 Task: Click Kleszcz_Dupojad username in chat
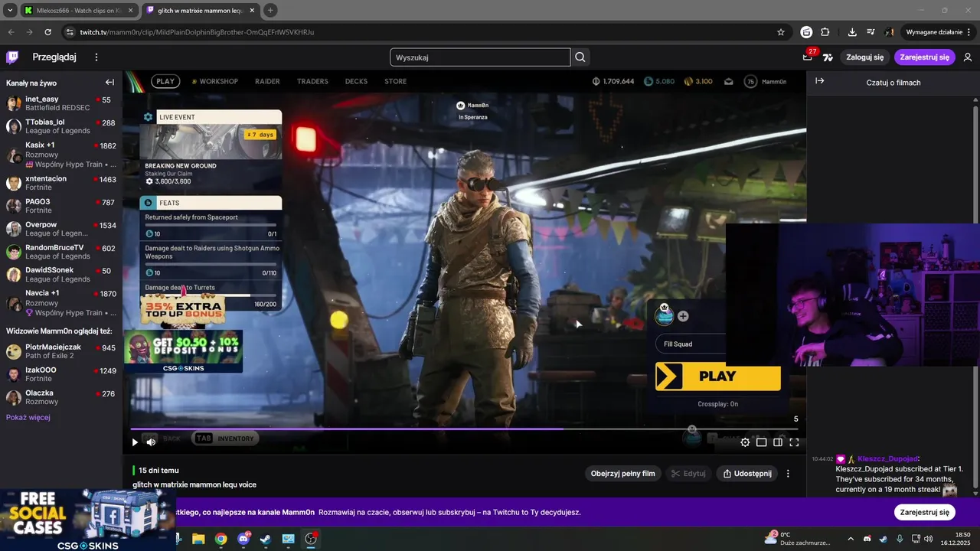[x=887, y=458]
